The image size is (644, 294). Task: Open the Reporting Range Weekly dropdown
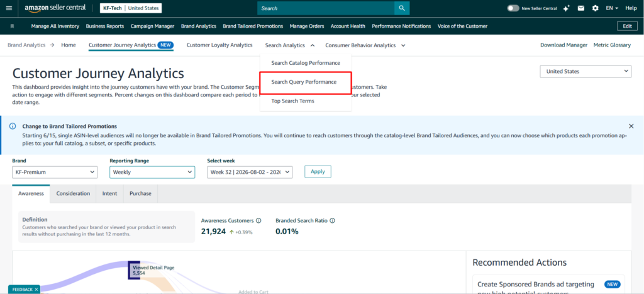[152, 172]
